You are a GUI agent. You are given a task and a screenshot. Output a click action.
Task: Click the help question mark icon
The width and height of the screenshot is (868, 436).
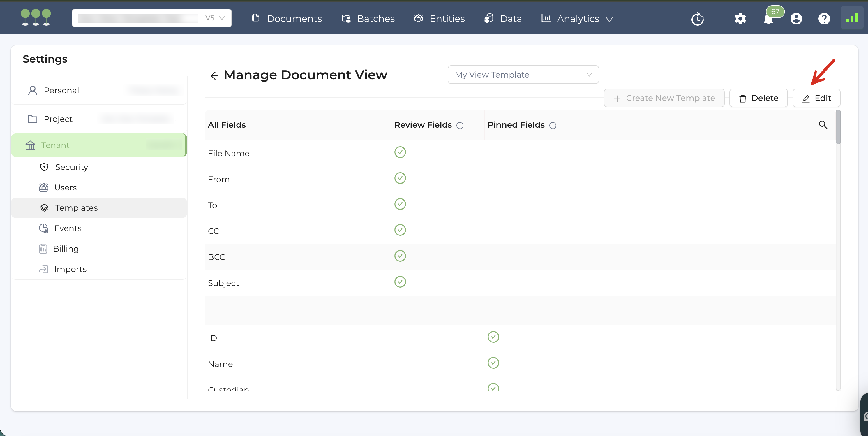point(824,19)
